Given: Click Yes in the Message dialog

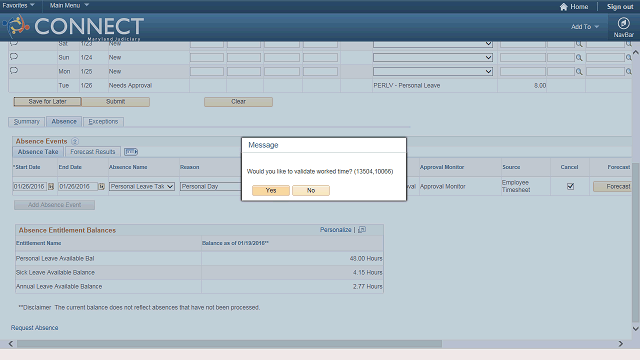Looking at the screenshot, I should click(271, 190).
